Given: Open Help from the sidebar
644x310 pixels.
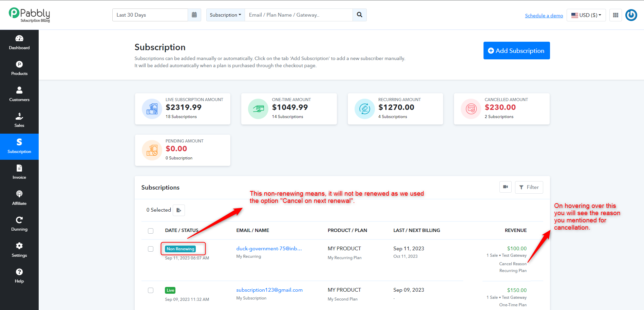Looking at the screenshot, I should point(19,276).
